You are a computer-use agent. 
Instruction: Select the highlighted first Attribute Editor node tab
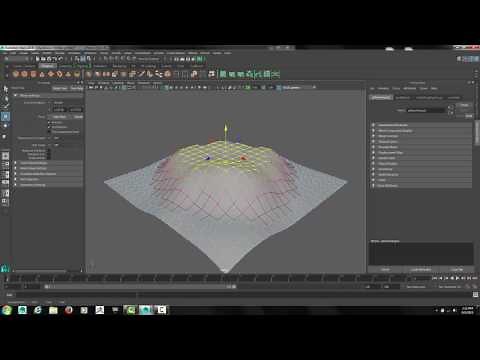pyautogui.click(x=381, y=98)
